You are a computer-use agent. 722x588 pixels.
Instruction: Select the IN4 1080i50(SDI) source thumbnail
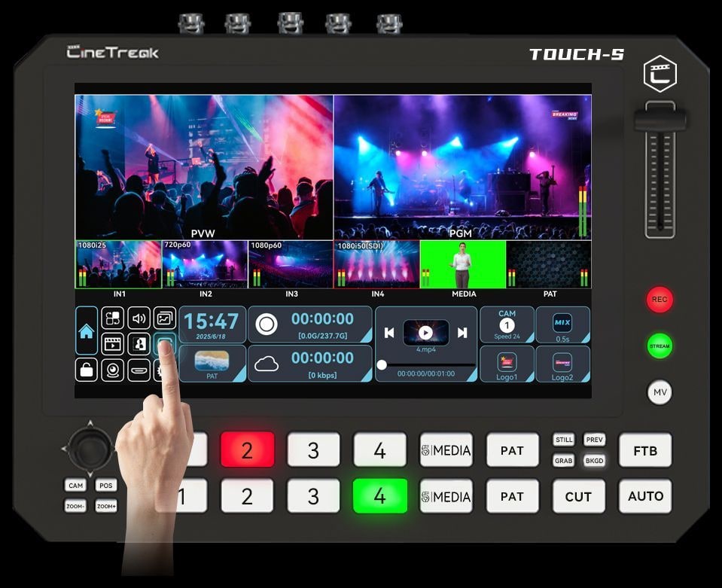[376, 265]
